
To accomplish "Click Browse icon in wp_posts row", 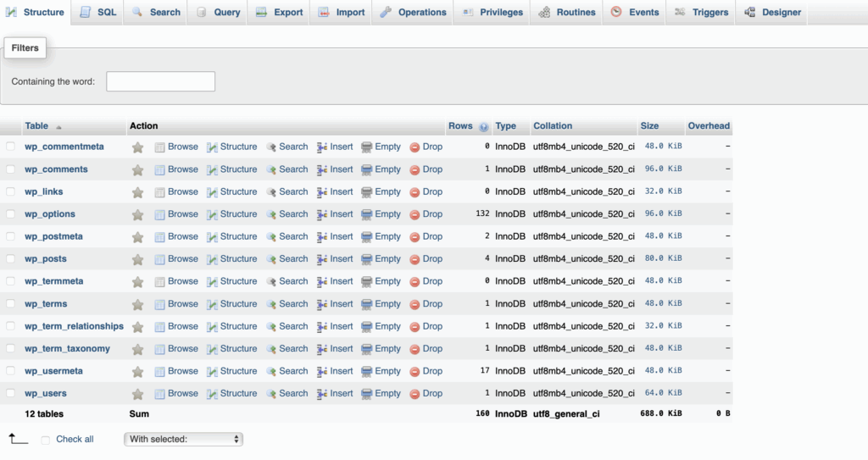I will [159, 259].
